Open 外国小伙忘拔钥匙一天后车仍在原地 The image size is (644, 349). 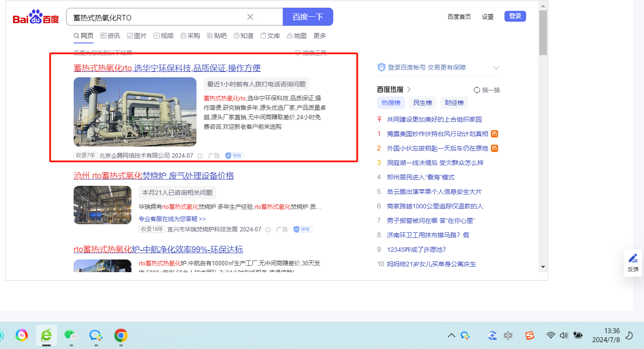[438, 148]
